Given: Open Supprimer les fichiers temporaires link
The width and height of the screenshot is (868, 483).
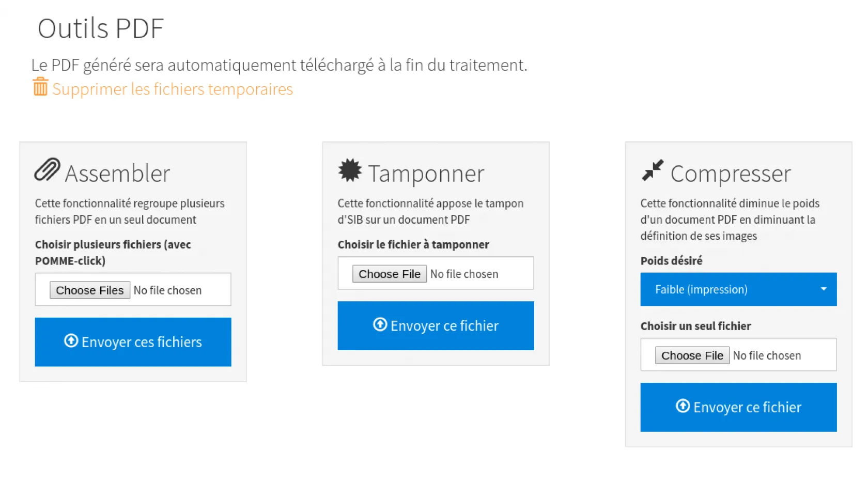Looking at the screenshot, I should [173, 89].
